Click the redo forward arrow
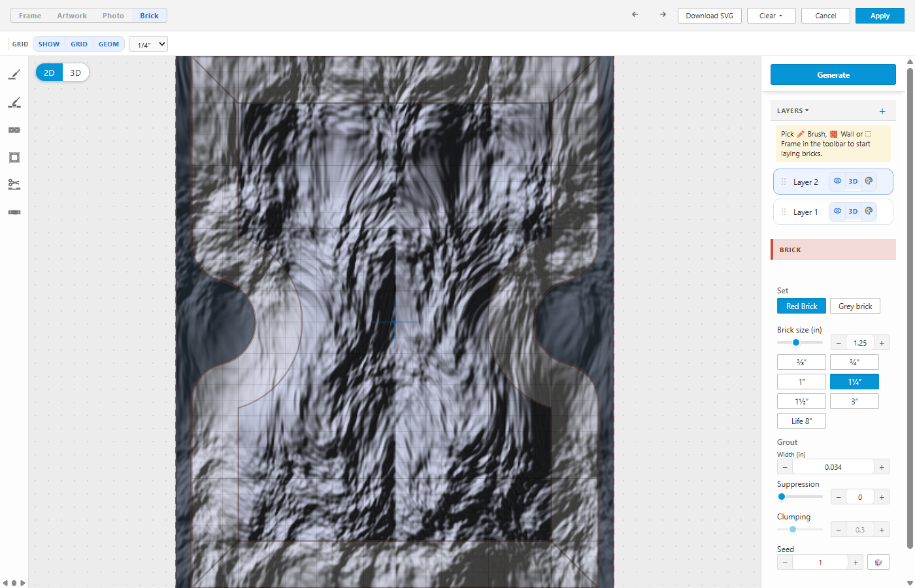 tap(663, 14)
